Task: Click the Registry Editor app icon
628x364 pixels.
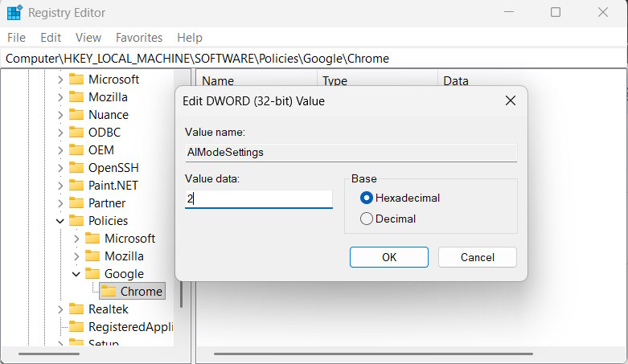Action: [14, 12]
